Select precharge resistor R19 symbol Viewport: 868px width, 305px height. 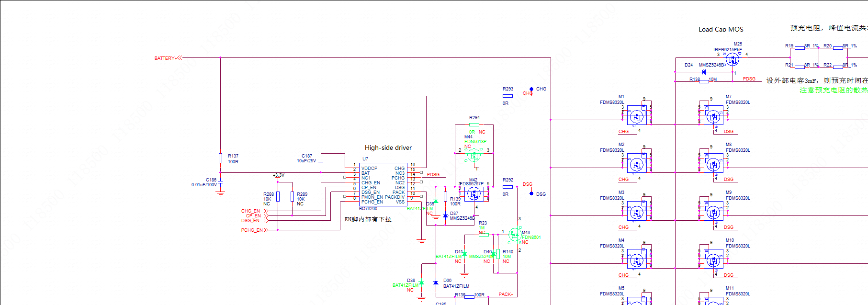click(x=800, y=48)
